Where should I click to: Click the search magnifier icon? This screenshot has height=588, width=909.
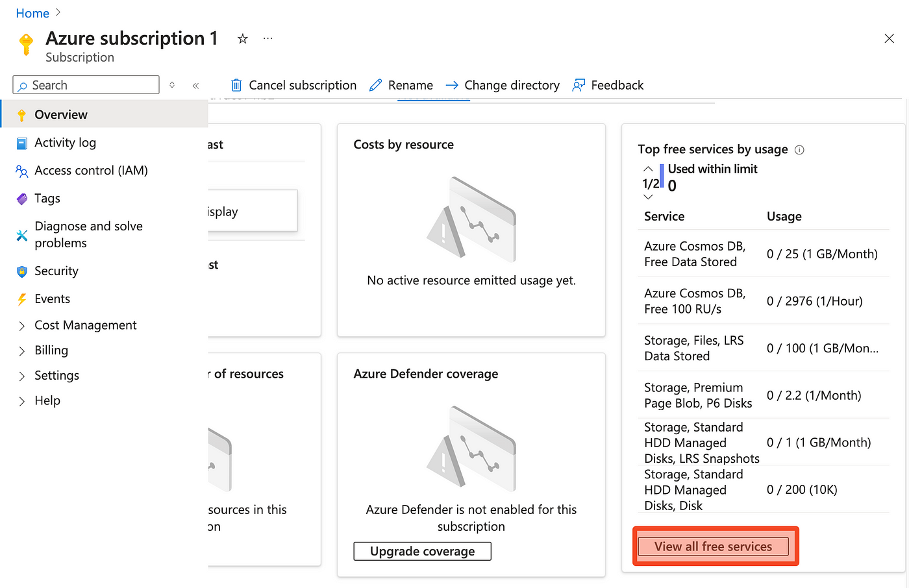coord(23,86)
